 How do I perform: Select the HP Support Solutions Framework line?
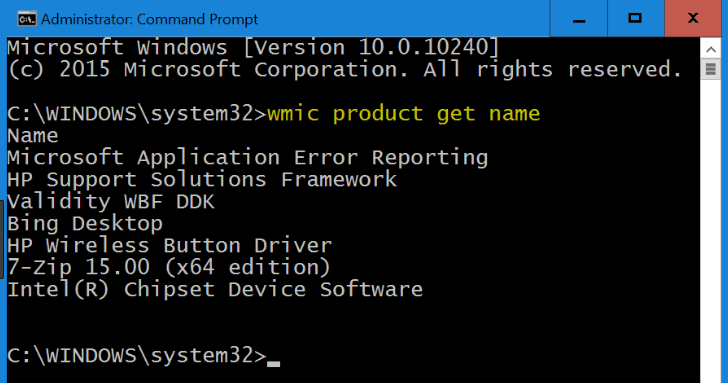pyautogui.click(x=202, y=179)
